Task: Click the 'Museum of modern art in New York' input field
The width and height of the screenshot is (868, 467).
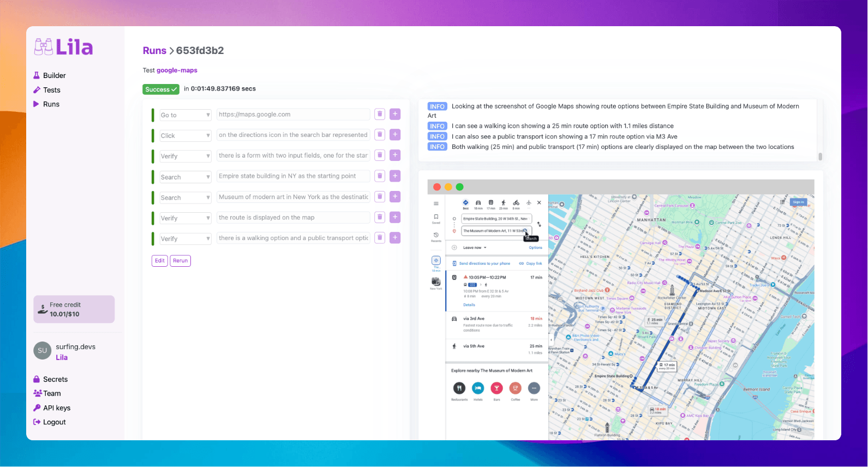Action: point(293,196)
